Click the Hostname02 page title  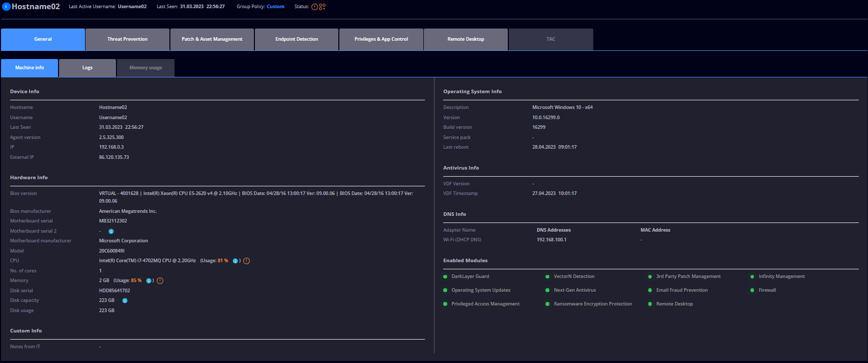(36, 7)
